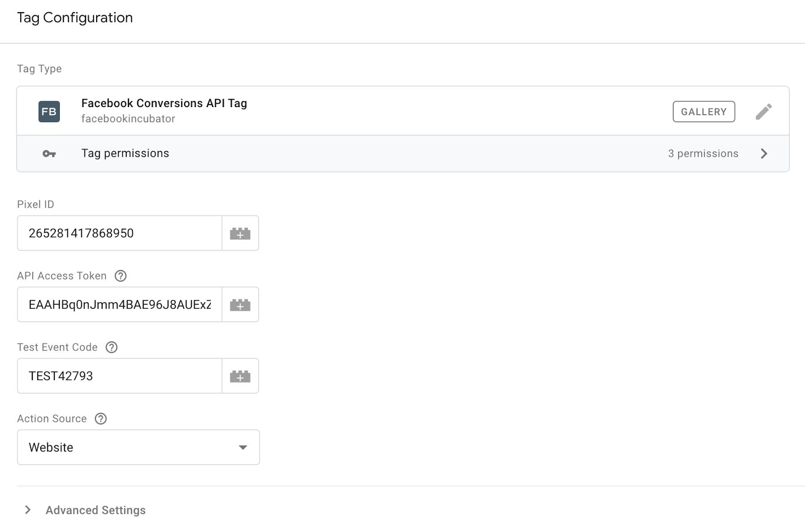Open help for API Access Token
The width and height of the screenshot is (805, 532).
120,276
